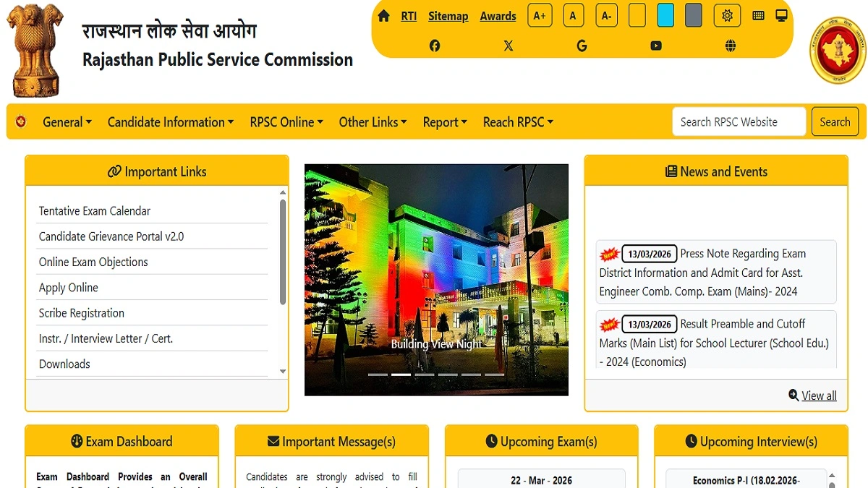
Task: Click the screen reader monitor icon
Action: pos(781,14)
